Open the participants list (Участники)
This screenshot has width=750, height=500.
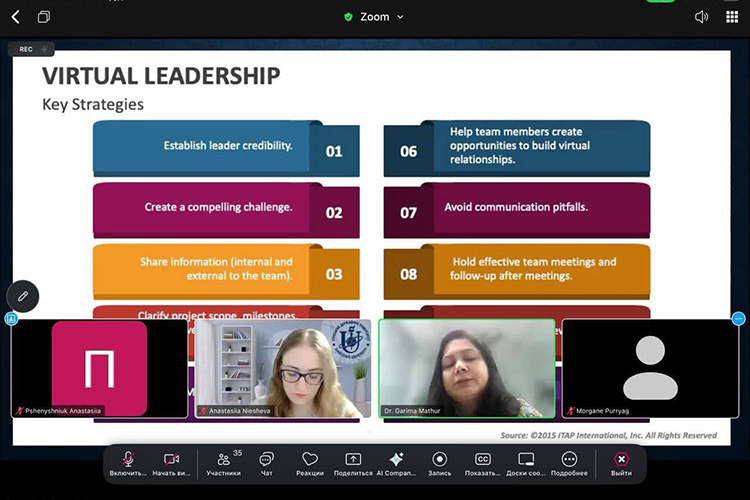223,459
